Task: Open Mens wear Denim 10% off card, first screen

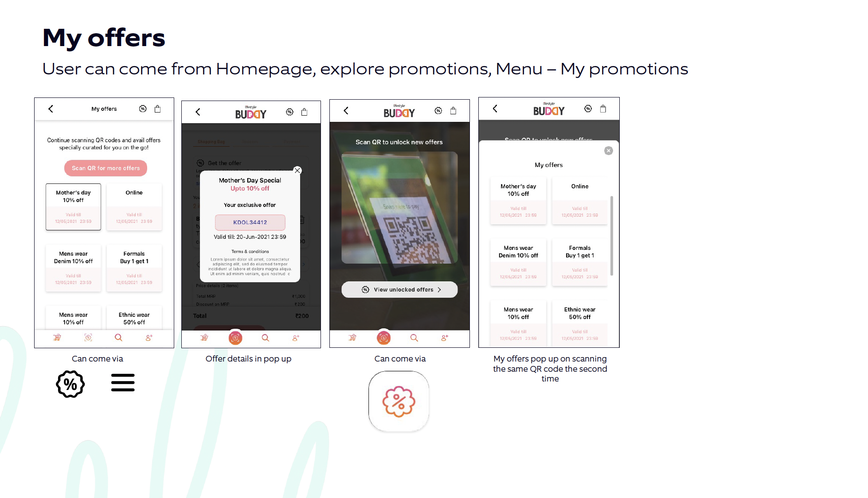Action: (73, 268)
